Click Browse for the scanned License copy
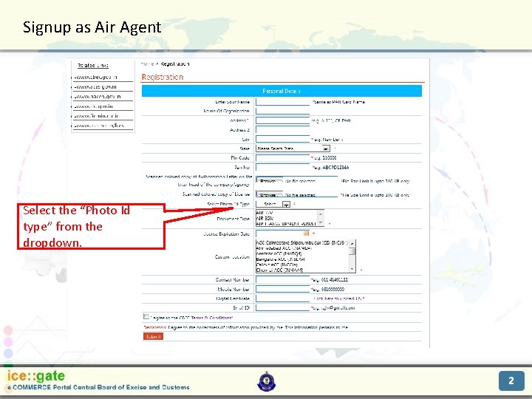The width and height of the screenshot is (532, 399). click(x=270, y=195)
